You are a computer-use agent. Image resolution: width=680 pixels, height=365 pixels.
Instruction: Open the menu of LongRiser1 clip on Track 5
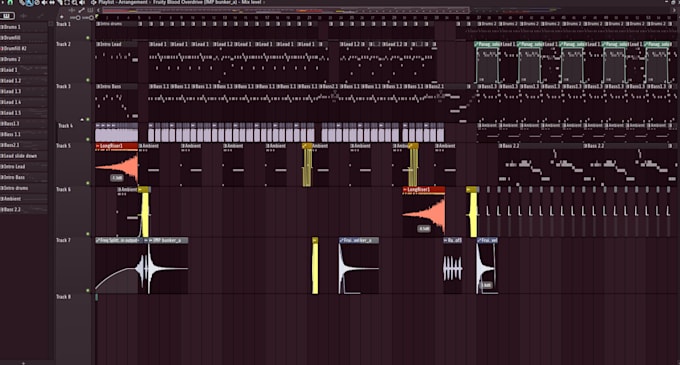pyautogui.click(x=98, y=146)
